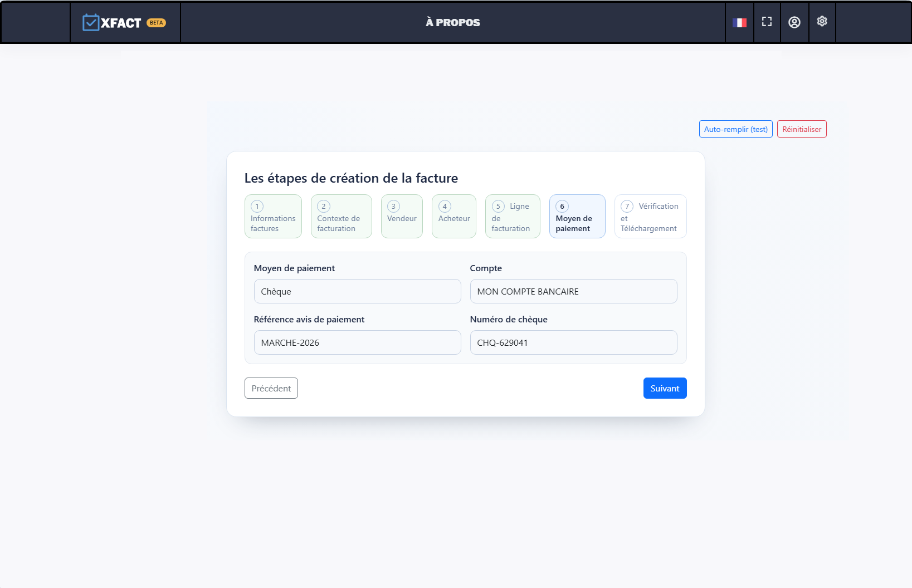Jump to step 3 Vendeur

[x=402, y=217]
